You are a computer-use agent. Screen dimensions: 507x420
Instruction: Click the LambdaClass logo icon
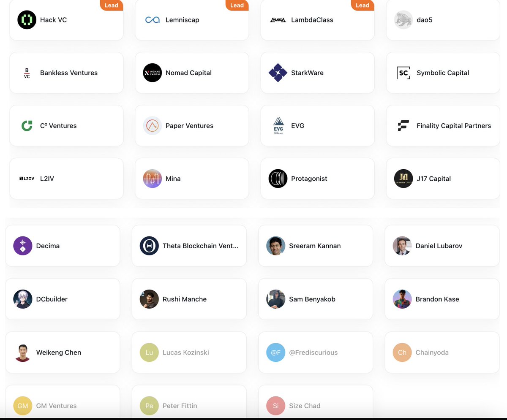click(278, 20)
